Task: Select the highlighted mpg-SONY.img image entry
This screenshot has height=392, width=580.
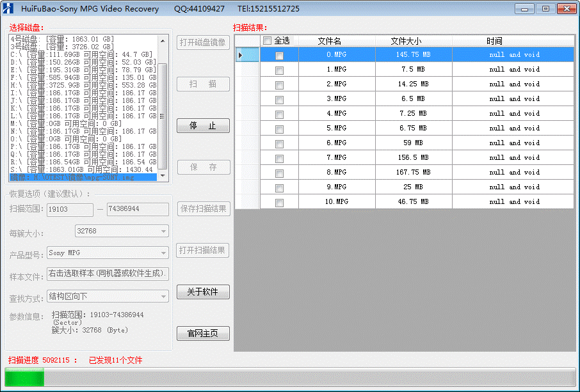Action: click(82, 177)
